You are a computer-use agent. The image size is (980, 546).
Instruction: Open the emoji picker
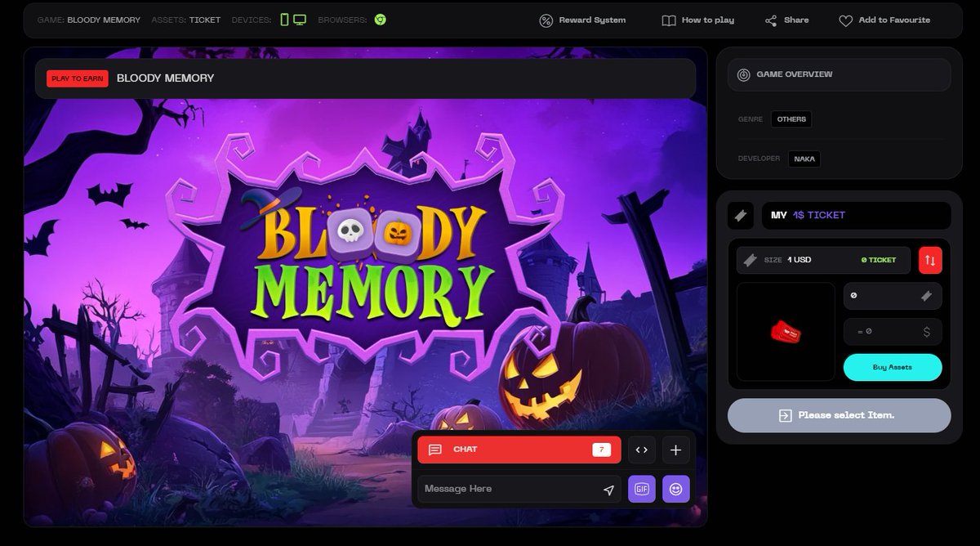[x=676, y=489]
